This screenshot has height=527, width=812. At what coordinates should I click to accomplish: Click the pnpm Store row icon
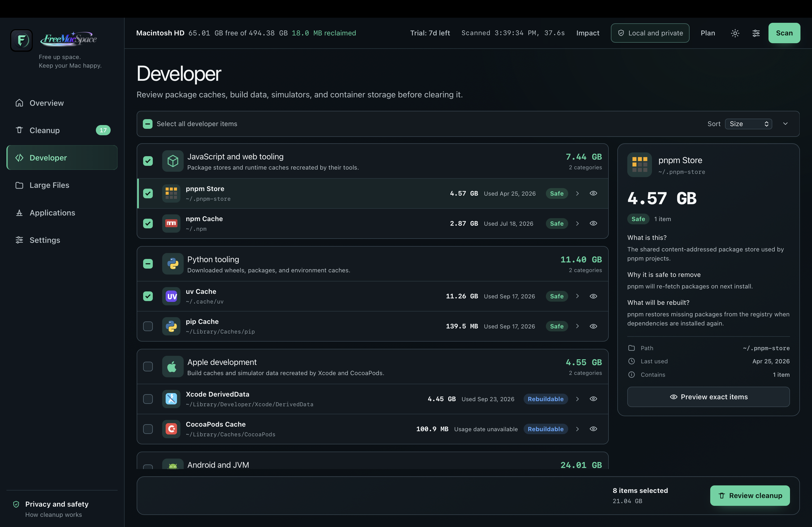171,193
